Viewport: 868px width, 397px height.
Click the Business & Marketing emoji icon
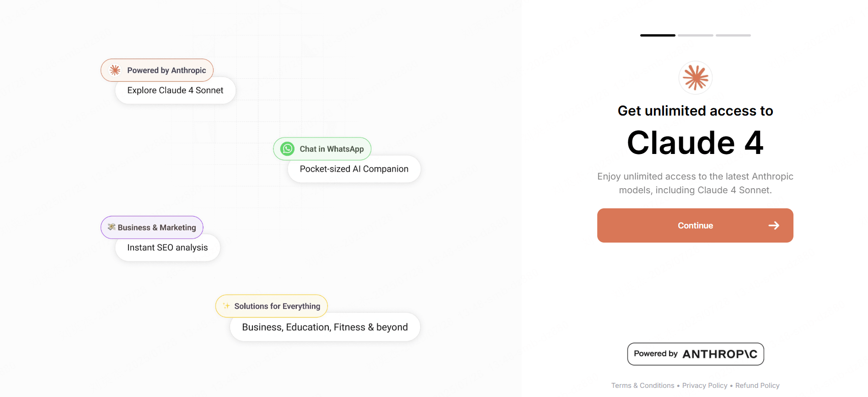tap(112, 227)
